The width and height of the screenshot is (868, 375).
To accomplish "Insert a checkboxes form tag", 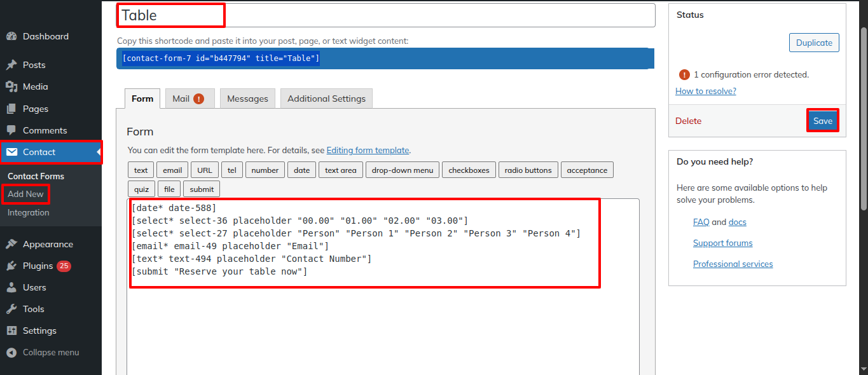I will (x=469, y=170).
